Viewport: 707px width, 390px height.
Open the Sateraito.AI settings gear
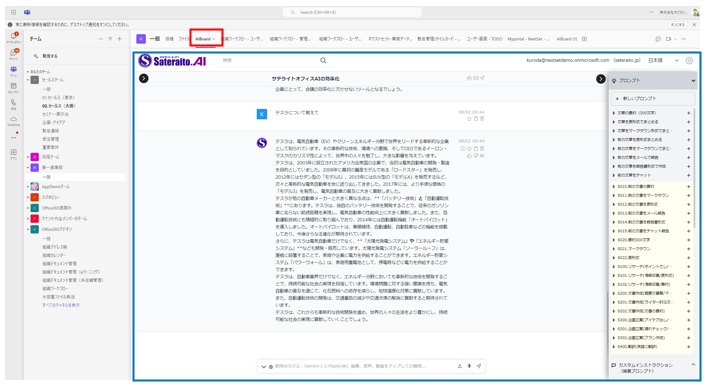click(x=689, y=60)
